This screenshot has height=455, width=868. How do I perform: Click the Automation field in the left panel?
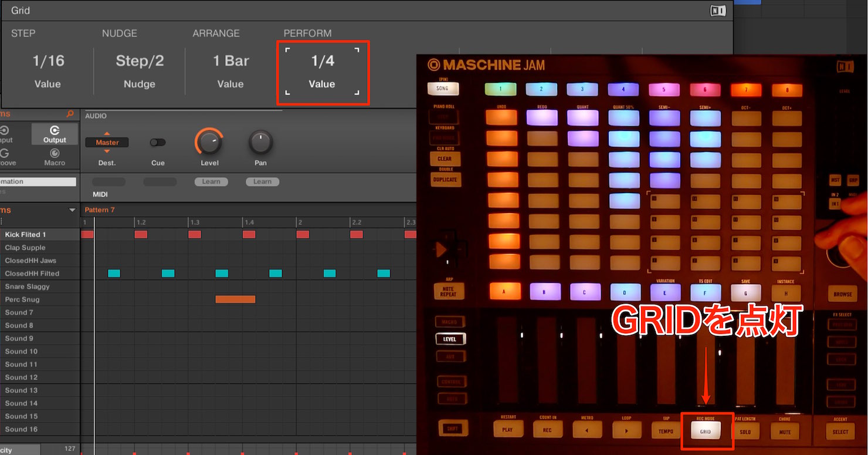tap(38, 182)
